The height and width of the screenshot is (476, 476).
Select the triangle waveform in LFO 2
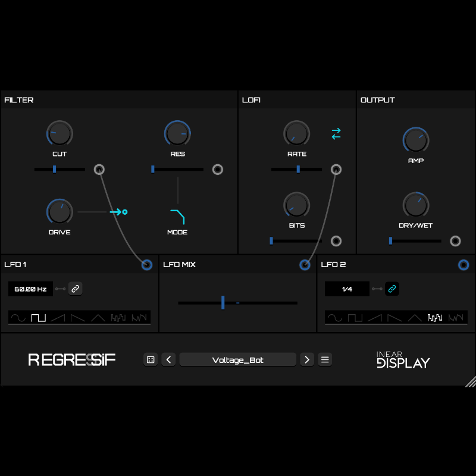coord(415,318)
